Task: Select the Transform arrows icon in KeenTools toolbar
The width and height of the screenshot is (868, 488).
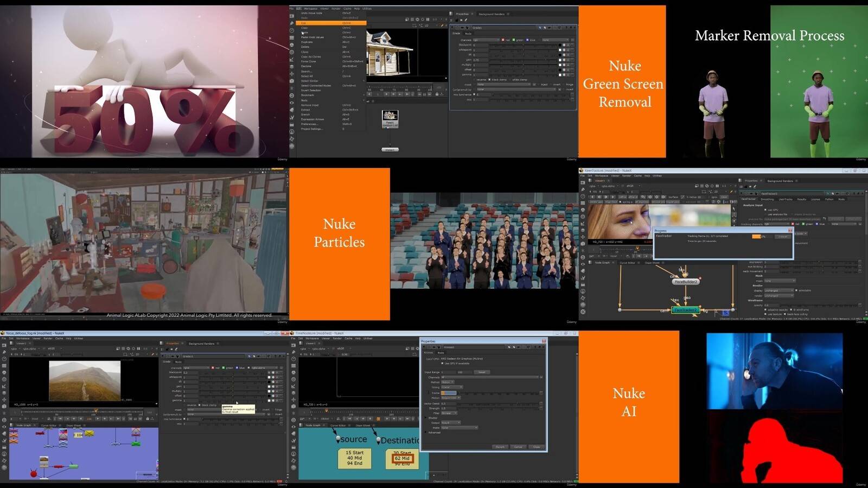Action: click(583, 237)
